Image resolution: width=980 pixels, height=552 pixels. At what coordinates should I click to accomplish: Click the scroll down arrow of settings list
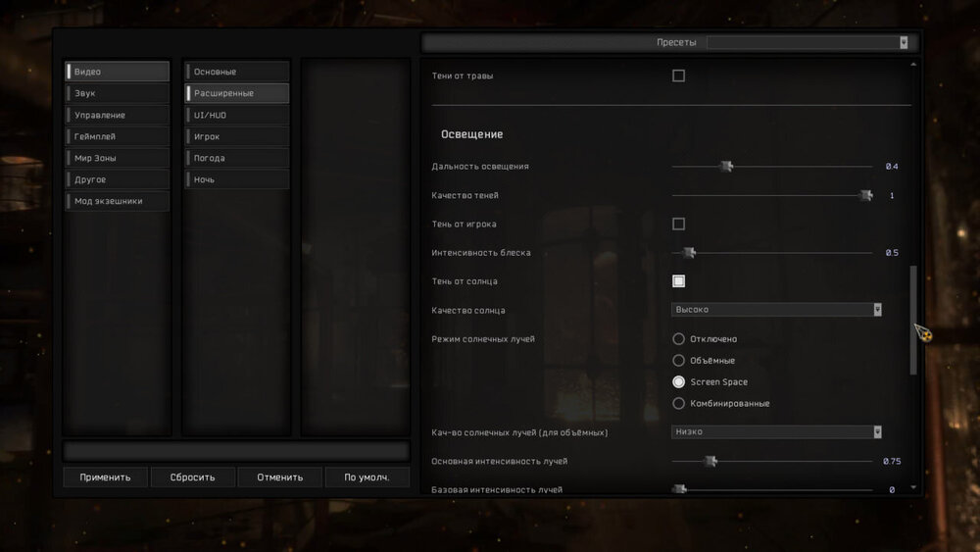[x=914, y=487]
